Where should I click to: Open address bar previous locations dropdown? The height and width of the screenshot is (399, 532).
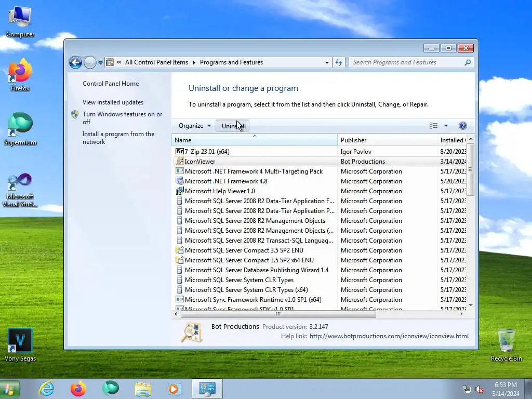tap(327, 62)
